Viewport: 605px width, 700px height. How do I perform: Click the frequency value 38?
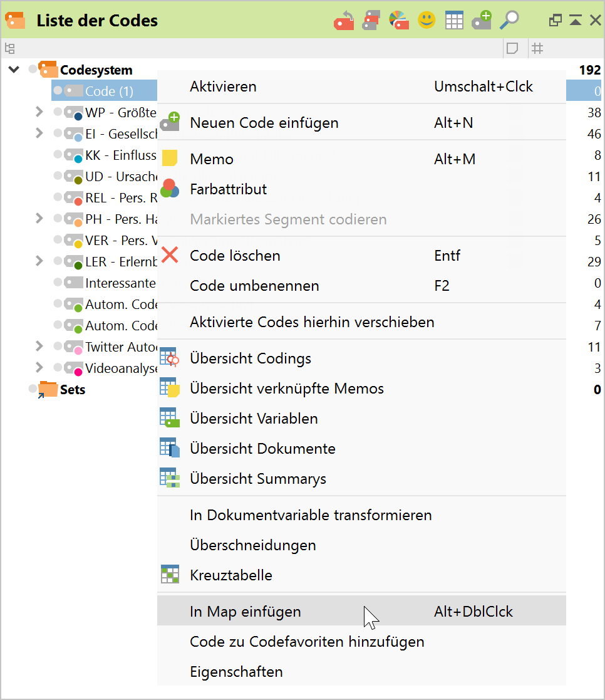[594, 113]
